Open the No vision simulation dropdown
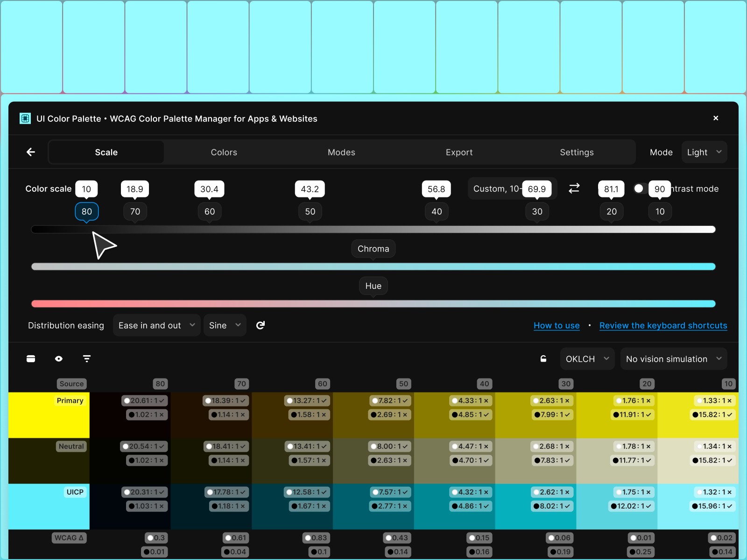This screenshot has height=560, width=747. pos(673,358)
